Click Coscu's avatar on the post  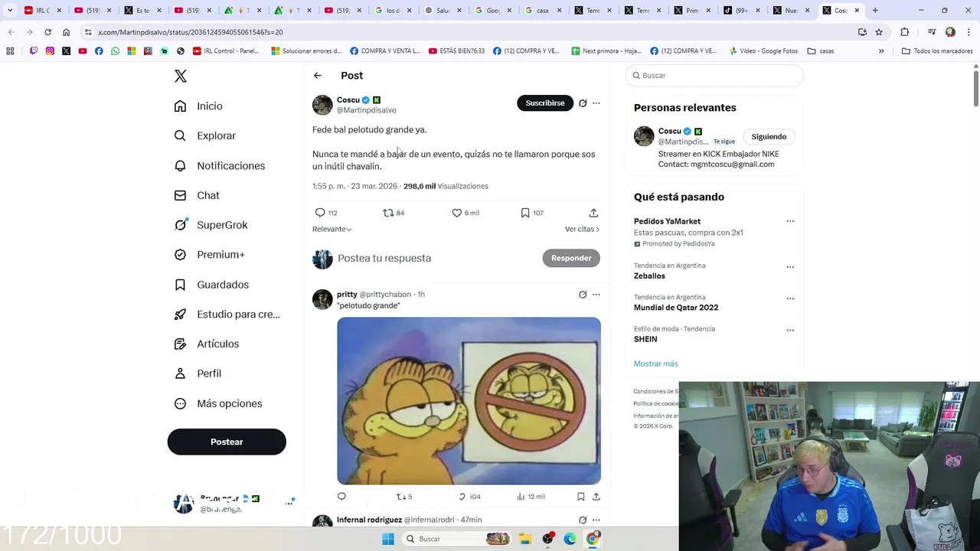[x=322, y=105]
